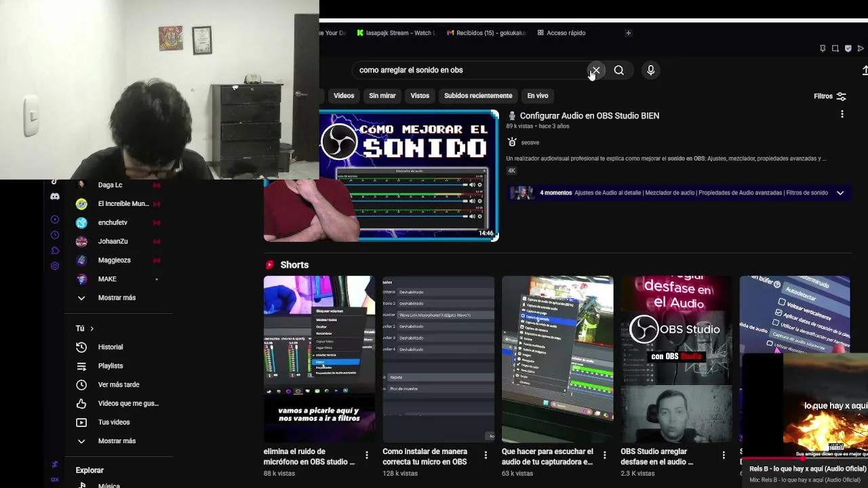This screenshot has width=868, height=488.
Task: Click the send arrow icon in browser toolbar
Action: pyautogui.click(x=861, y=48)
